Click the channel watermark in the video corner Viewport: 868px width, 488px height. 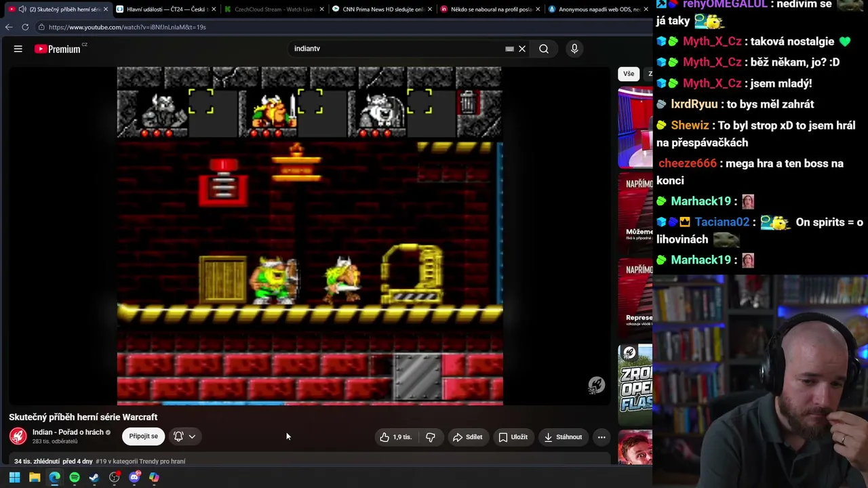[x=596, y=385]
